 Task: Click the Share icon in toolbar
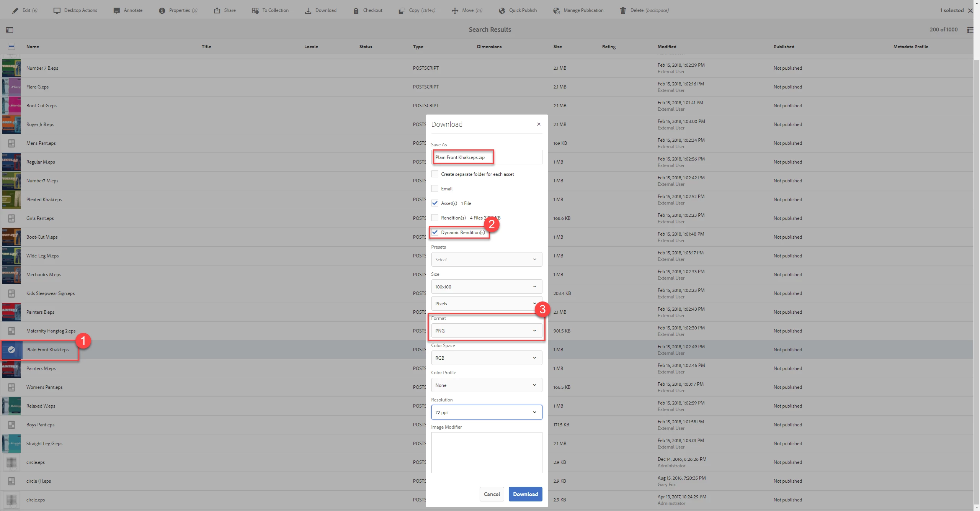(217, 10)
